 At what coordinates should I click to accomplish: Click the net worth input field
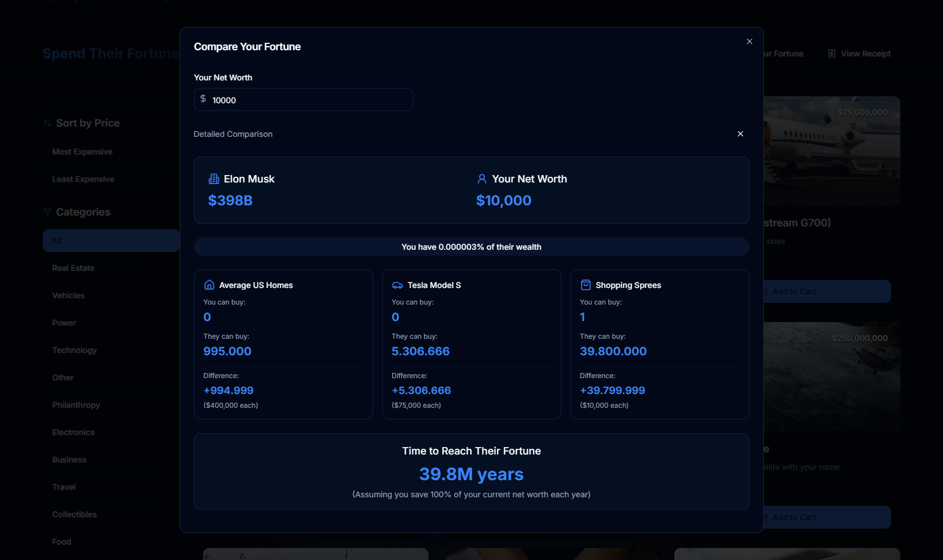click(303, 99)
